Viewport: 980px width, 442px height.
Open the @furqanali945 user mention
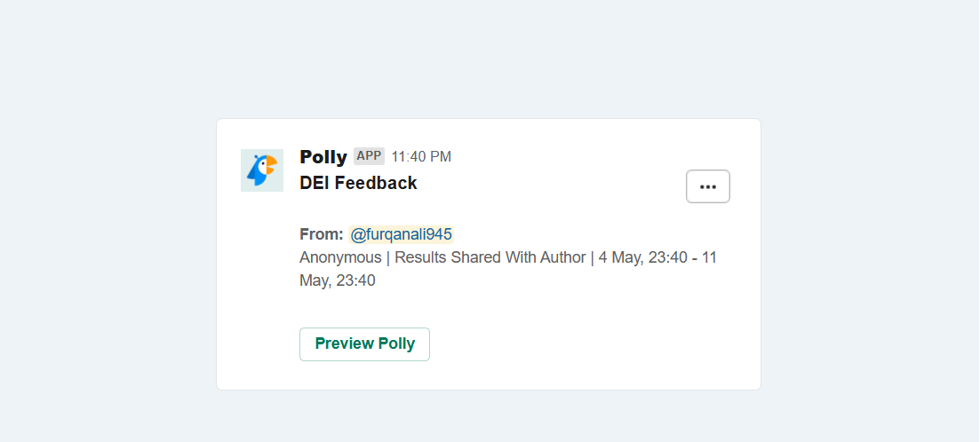(x=402, y=234)
